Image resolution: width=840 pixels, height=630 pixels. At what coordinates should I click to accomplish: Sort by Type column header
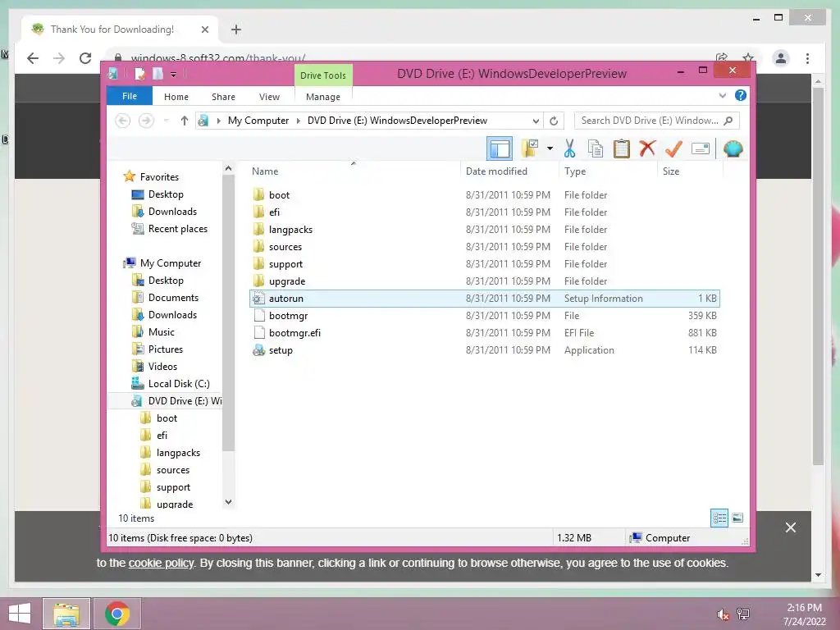click(x=575, y=171)
